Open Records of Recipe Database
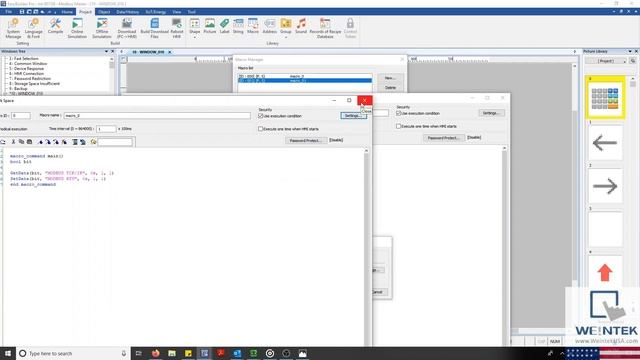Viewport: 640px width, 360px height. pos(325,28)
